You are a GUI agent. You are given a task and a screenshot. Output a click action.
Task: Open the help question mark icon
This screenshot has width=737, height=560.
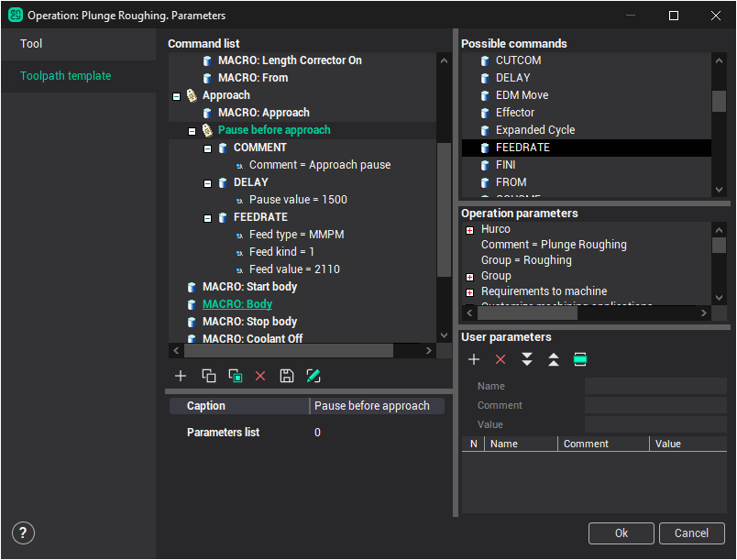point(24,533)
